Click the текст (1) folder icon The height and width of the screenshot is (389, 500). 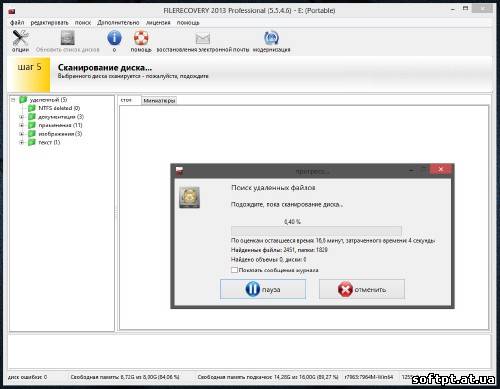tap(32, 142)
